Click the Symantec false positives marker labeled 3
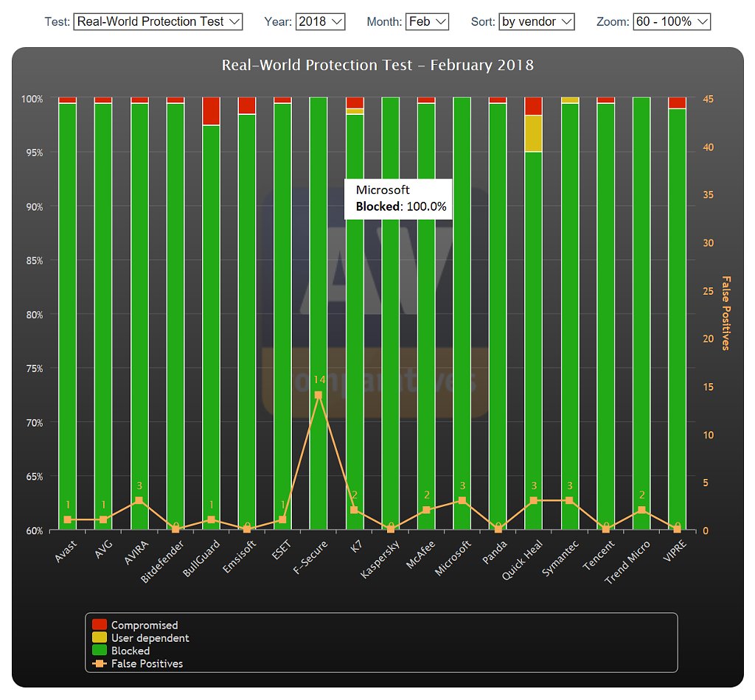Image resolution: width=755 pixels, height=700 pixels. (x=569, y=500)
